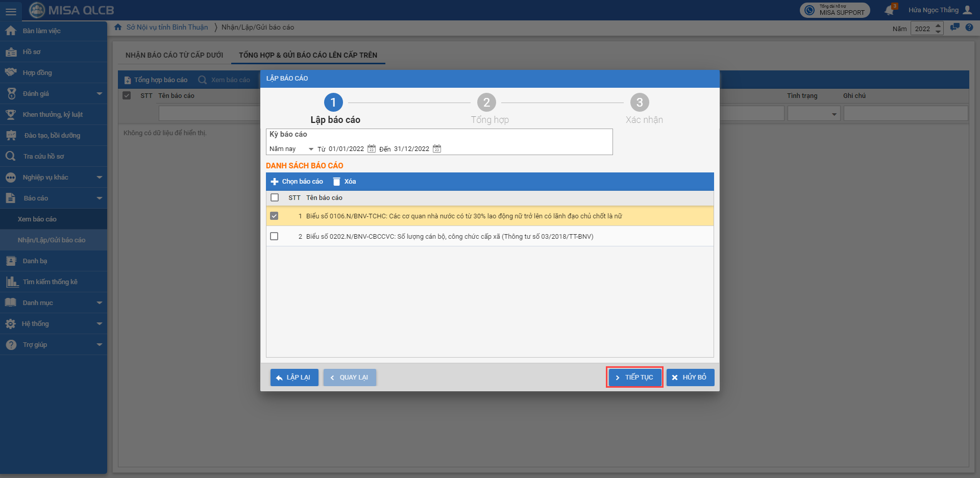Open the end date calendar picker
The image size is (980, 478).
click(x=437, y=149)
